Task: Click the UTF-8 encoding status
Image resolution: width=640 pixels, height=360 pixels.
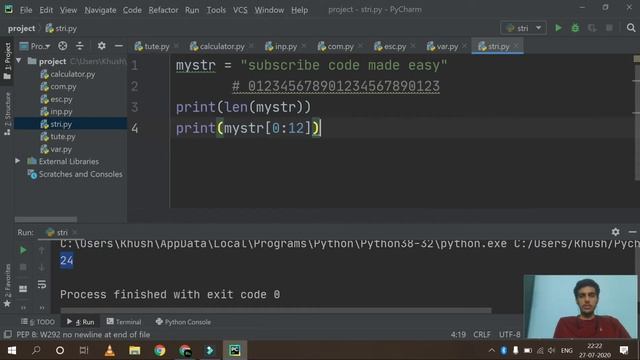Action: 509,334
